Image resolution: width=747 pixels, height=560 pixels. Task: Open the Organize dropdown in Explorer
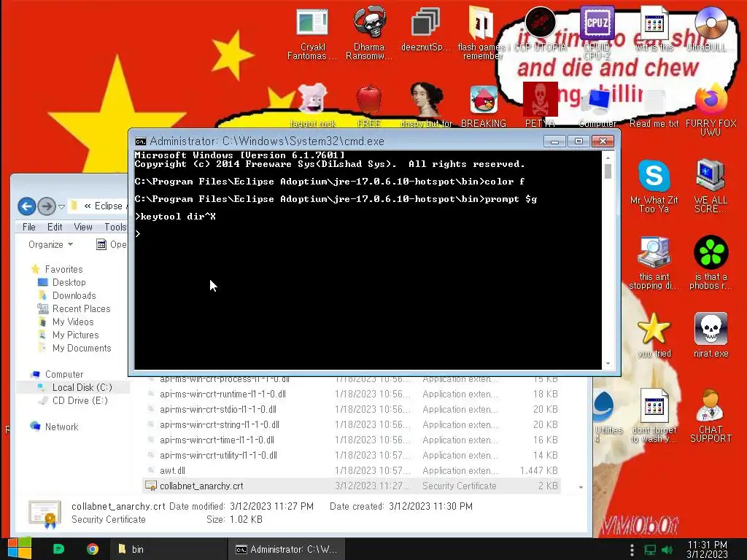pyautogui.click(x=50, y=244)
